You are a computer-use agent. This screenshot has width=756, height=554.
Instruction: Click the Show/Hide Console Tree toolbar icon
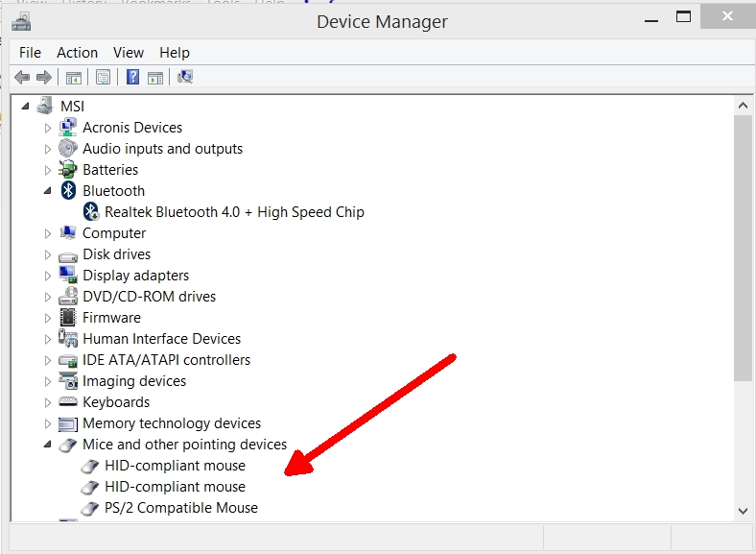(x=73, y=78)
